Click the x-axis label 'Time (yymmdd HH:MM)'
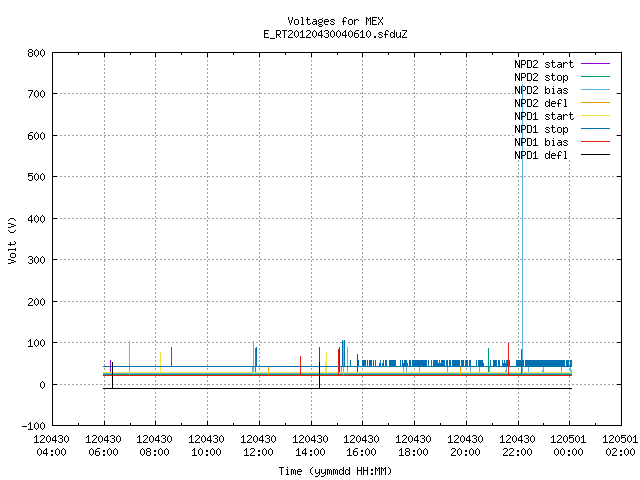 [x=335, y=471]
